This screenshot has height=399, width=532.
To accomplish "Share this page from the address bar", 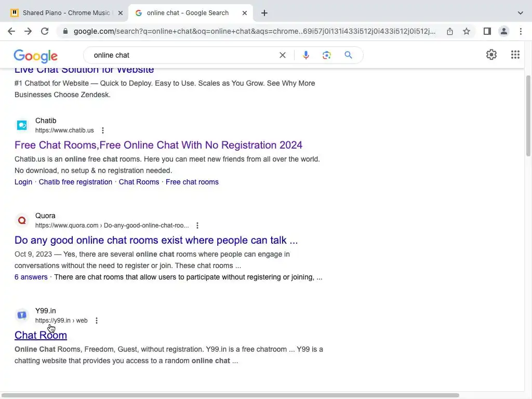I will click(x=450, y=31).
